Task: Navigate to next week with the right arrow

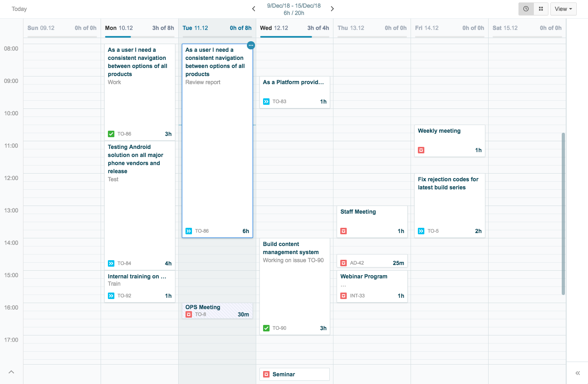Action: tap(332, 8)
